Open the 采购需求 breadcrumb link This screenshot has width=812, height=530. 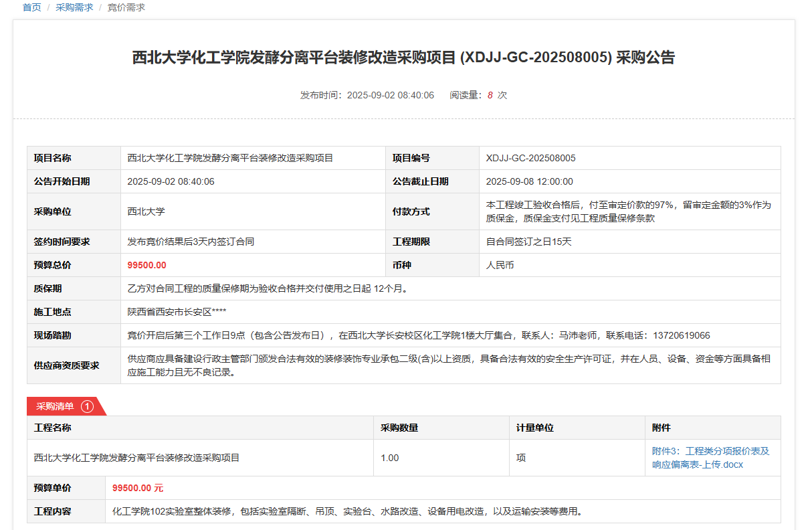74,7
